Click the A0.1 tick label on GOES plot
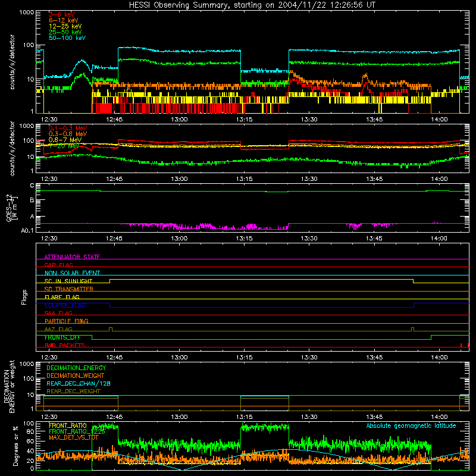Viewport: 476px width, 476px height. click(27, 230)
